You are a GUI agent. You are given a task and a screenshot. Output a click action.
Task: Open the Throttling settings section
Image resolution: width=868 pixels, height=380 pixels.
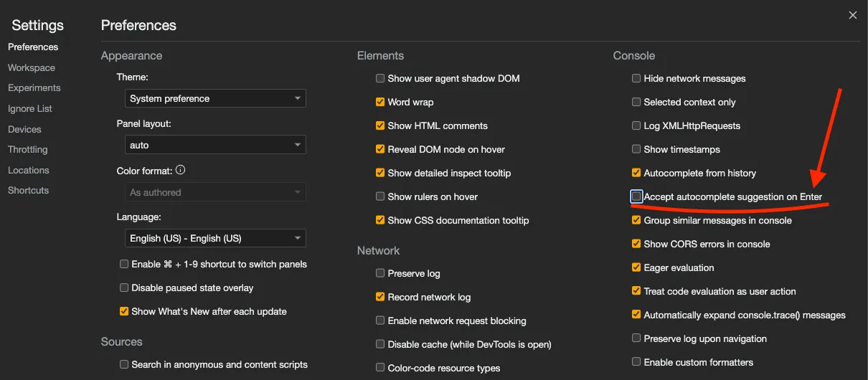click(x=28, y=150)
